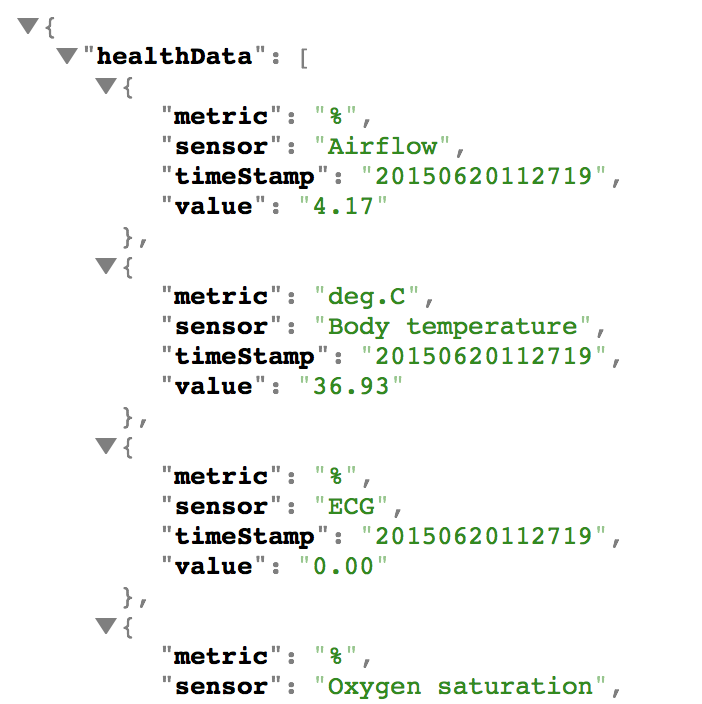Click sensor key of Oxygen saturation entry
Screen dimensions: 702x704
click(221, 686)
